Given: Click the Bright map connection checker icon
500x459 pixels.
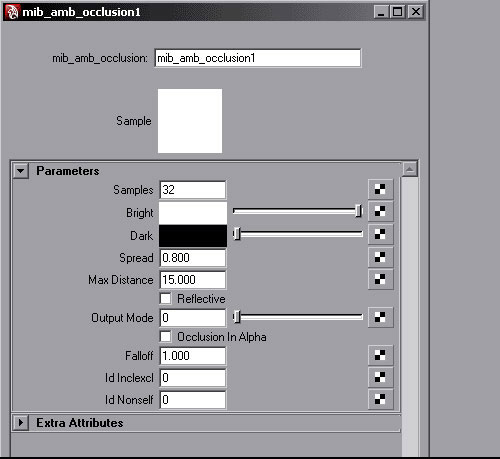Looking at the screenshot, I should point(381,211).
